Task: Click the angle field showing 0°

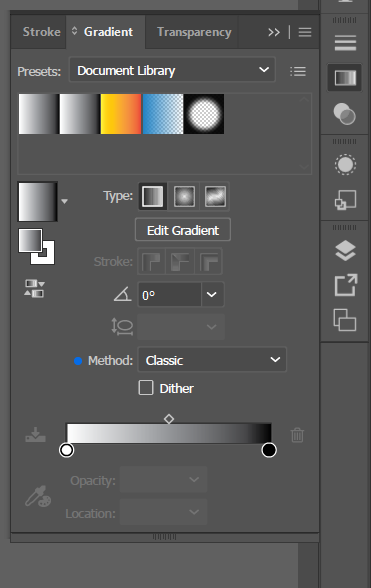Action: pos(169,295)
